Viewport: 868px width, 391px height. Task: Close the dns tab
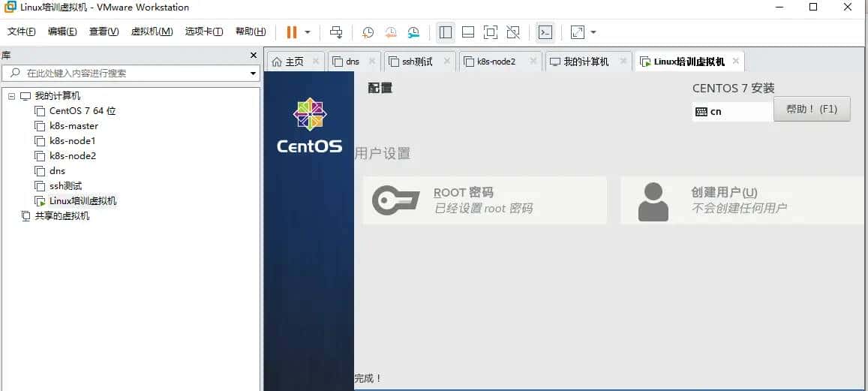point(372,61)
